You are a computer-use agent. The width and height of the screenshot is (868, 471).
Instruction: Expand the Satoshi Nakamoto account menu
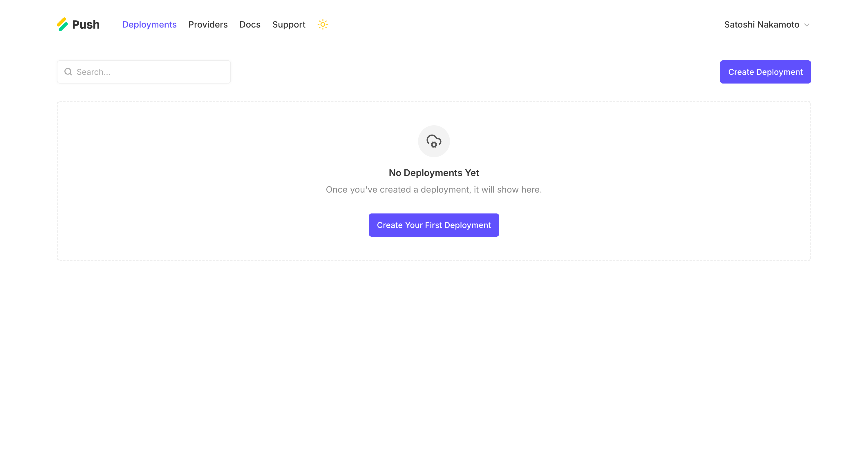click(x=766, y=25)
